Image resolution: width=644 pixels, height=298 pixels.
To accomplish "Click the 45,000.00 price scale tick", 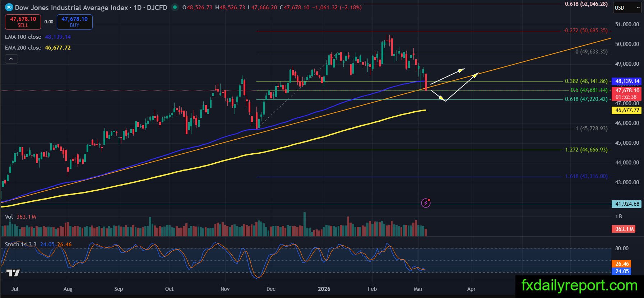I will pyautogui.click(x=627, y=143).
